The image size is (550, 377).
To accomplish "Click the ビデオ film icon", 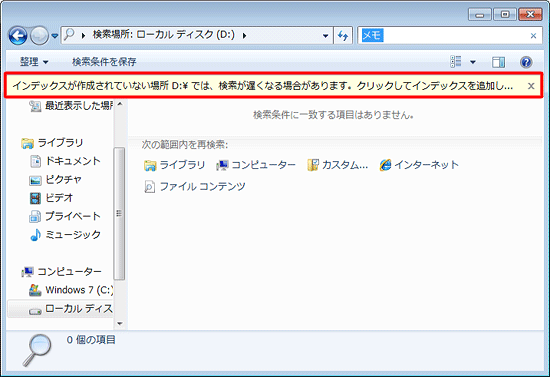I will coord(35,198).
